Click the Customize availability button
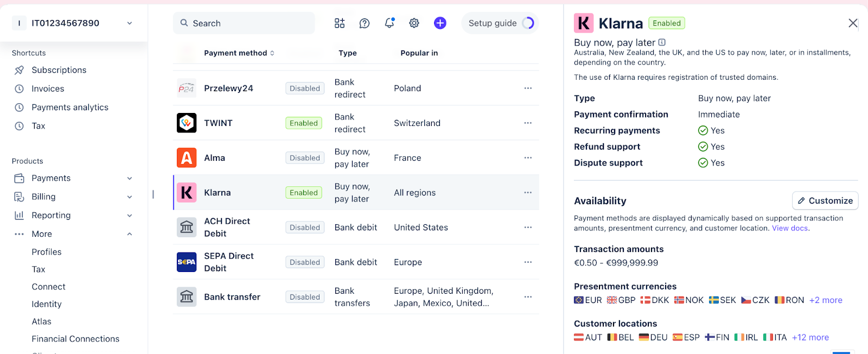868x354 pixels. point(825,200)
